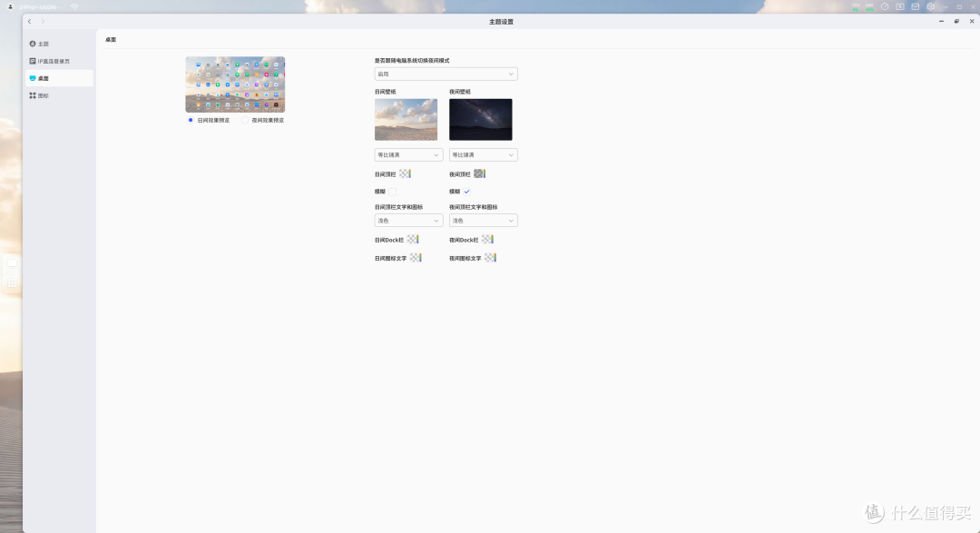Click the 主题设置 window title

coord(501,22)
